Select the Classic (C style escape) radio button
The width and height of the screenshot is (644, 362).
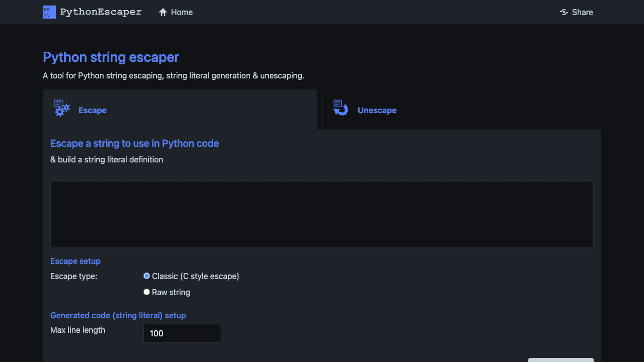click(x=146, y=276)
